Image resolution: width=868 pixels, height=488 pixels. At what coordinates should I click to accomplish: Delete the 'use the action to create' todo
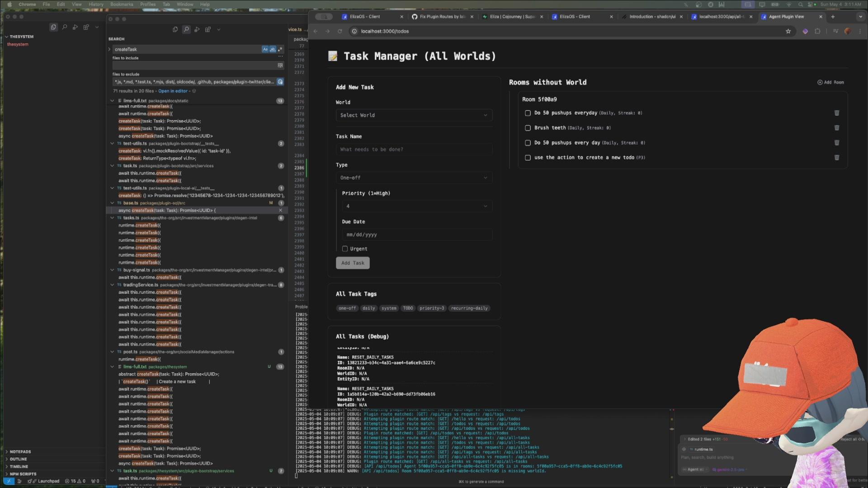pos(837,158)
